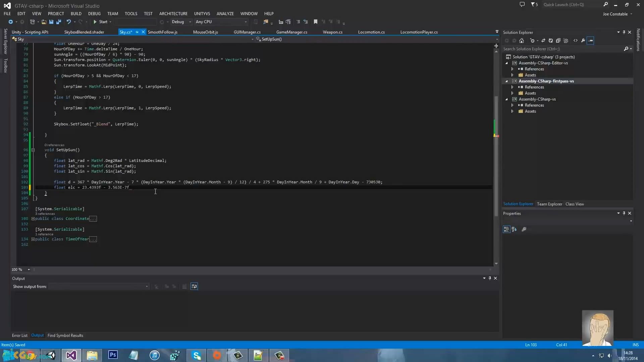The width and height of the screenshot is (644, 362).
Task: Click the Comment out selected lines icon
Action: [298, 22]
